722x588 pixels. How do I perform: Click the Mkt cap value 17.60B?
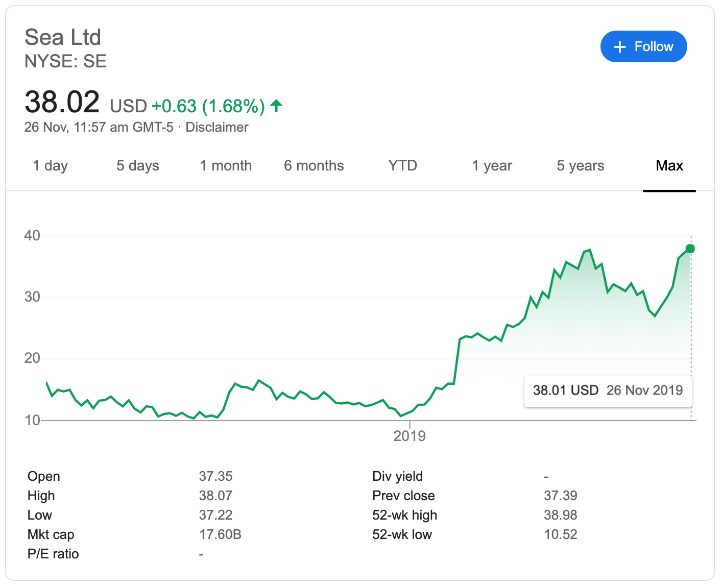coord(220,534)
